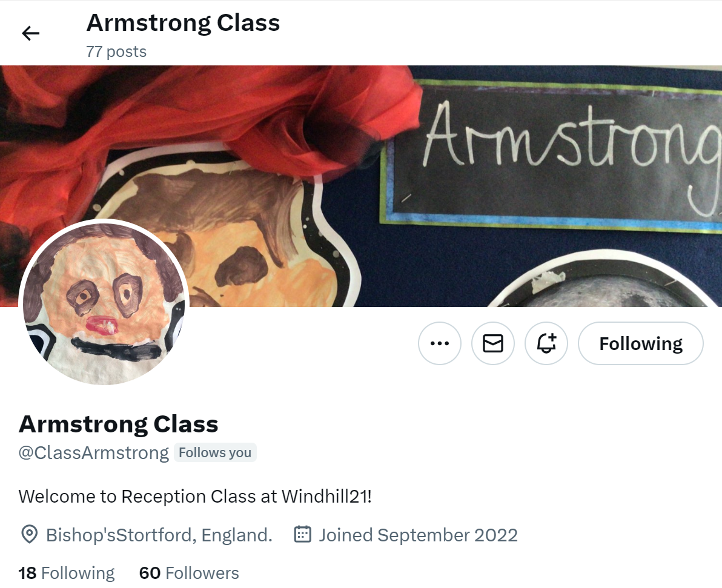722x588 pixels.
Task: Click the location pin icon
Action: click(x=30, y=535)
